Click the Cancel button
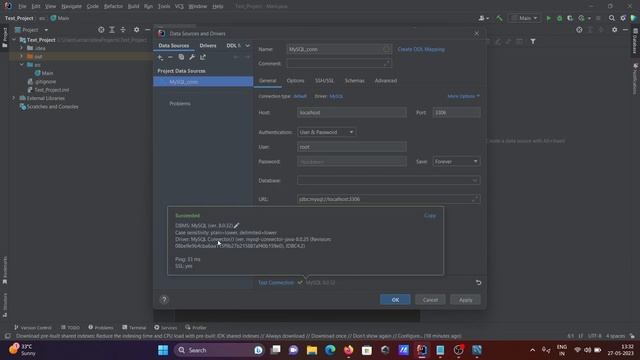640x360 pixels. [x=430, y=300]
